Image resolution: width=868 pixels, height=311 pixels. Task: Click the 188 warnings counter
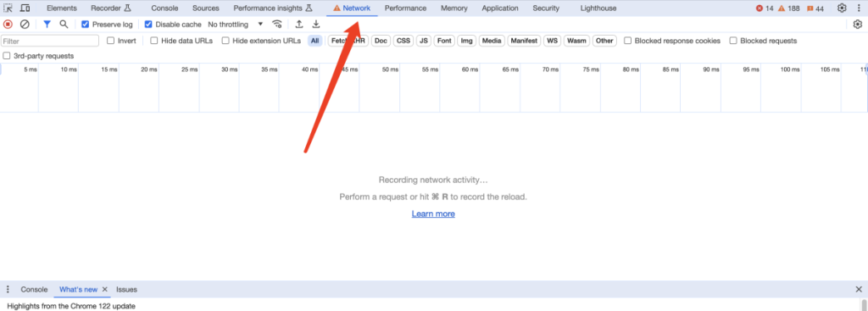(x=788, y=8)
